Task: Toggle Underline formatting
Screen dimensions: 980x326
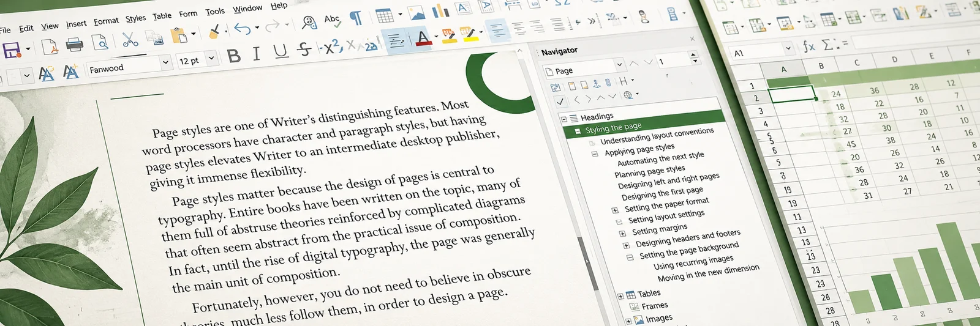Action: [281, 51]
